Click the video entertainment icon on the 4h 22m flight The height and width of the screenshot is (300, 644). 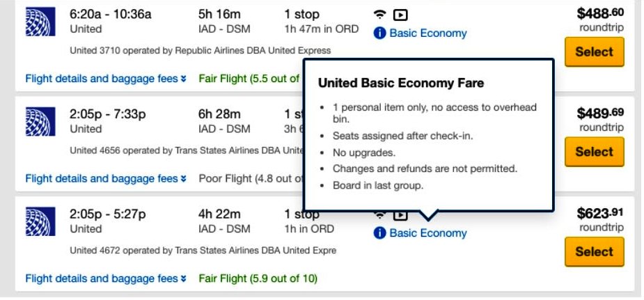click(400, 215)
